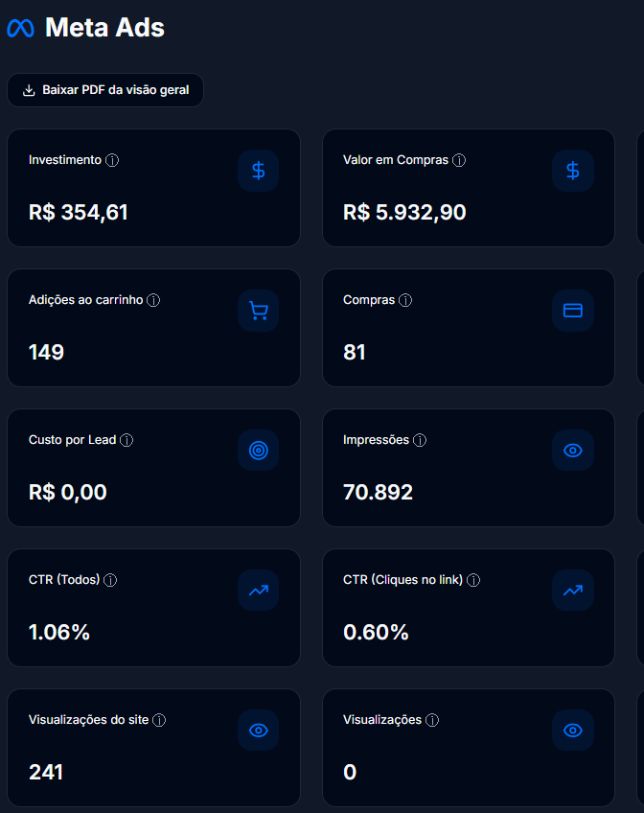Click the target icon on Custo por Lead
644x813 pixels.
(258, 451)
